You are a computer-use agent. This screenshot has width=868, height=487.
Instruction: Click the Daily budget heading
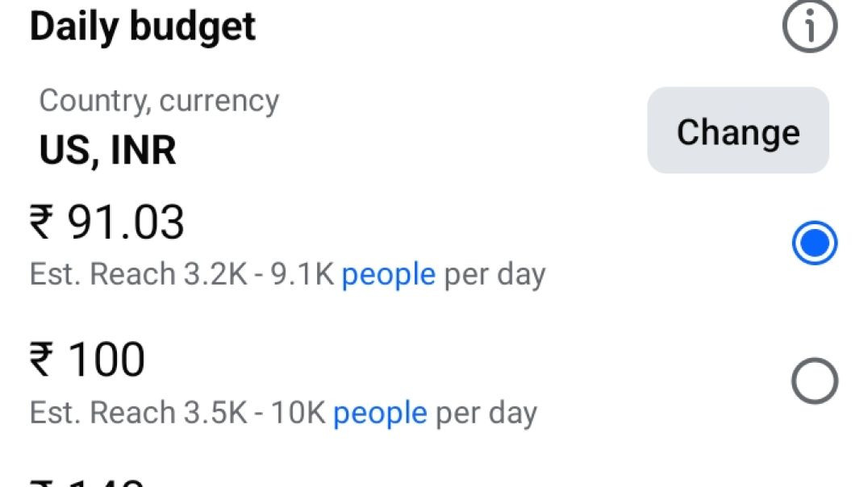point(143,27)
